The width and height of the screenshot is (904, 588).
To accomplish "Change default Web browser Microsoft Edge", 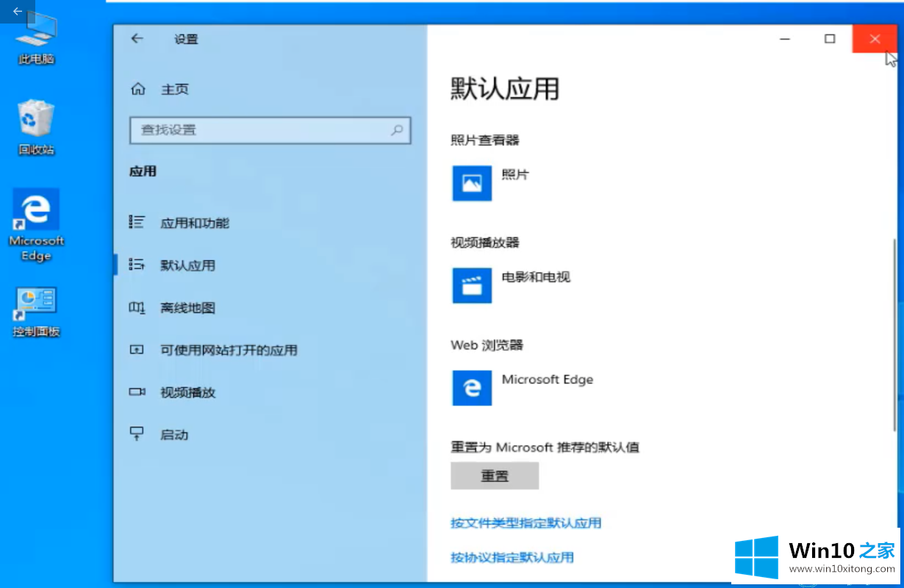I will pos(548,379).
